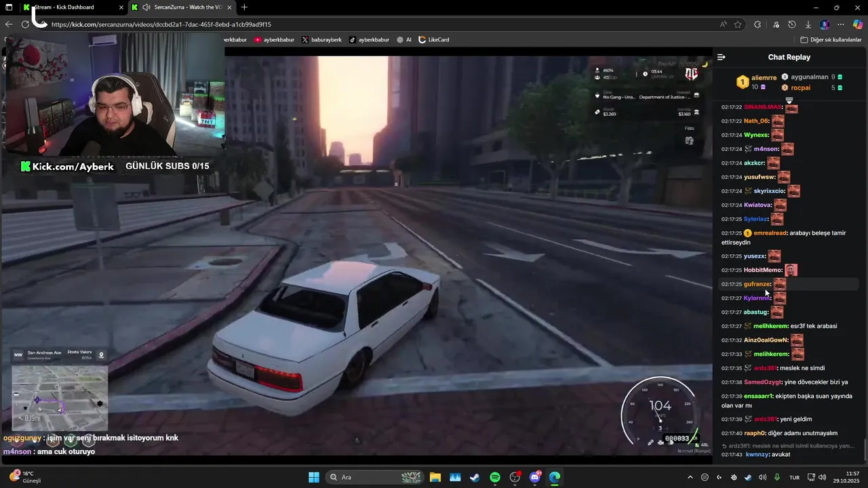The width and height of the screenshot is (868, 488).
Task: Open Steam from the taskbar
Action: (475, 477)
